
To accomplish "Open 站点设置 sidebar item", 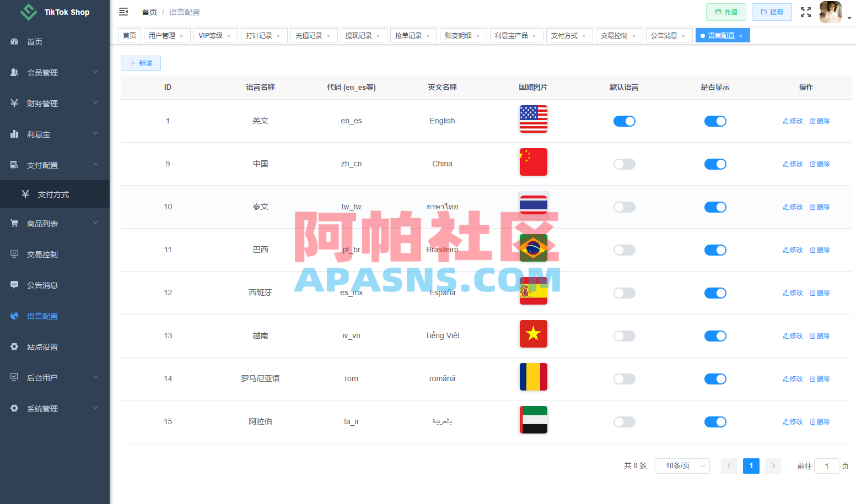I will [55, 347].
